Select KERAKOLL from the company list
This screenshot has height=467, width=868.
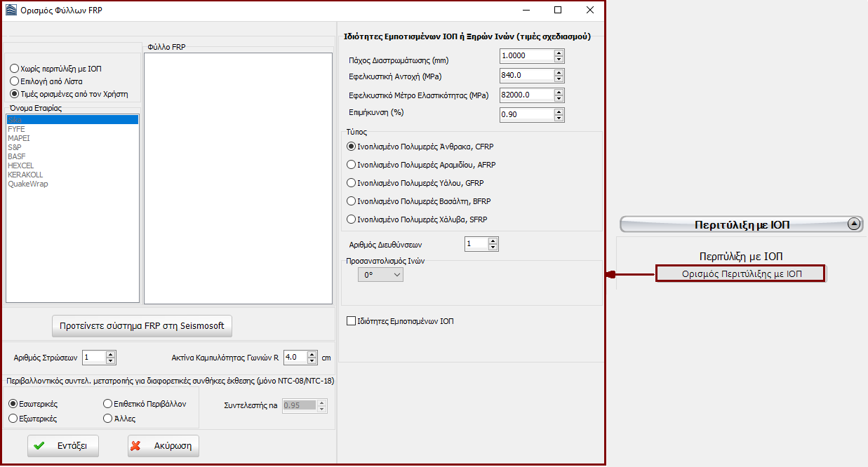[x=25, y=175]
